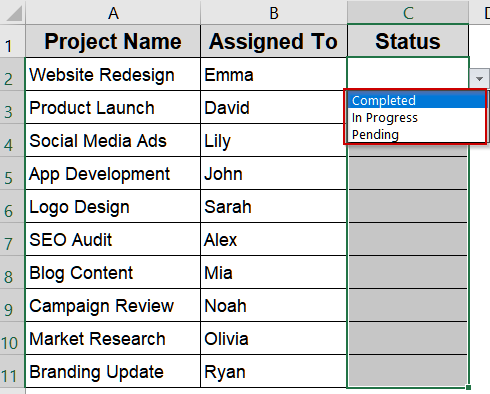This screenshot has height=394, width=490.
Task: Select the Blog Content cell
Action: pos(113,272)
